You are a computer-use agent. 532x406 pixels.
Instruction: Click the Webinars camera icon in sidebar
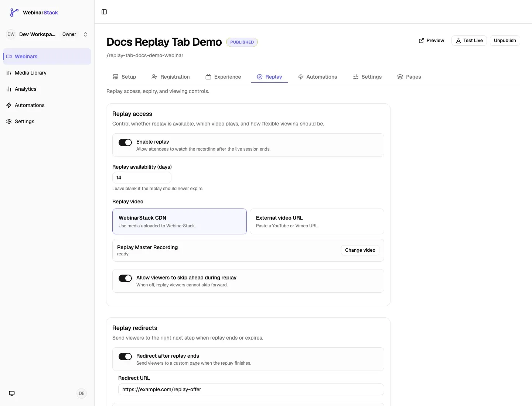(9, 56)
